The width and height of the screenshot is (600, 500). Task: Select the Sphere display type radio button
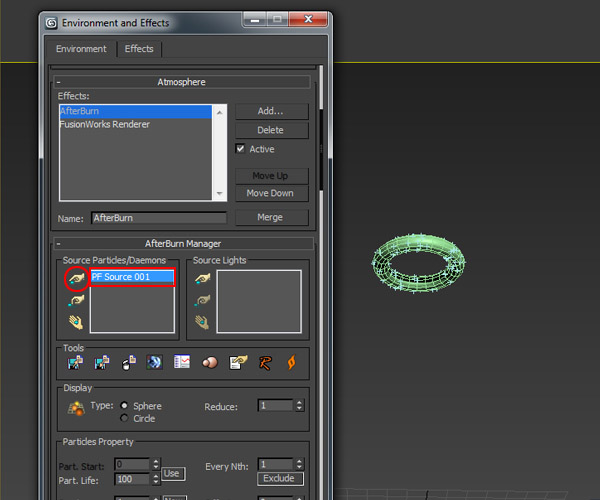(x=124, y=405)
